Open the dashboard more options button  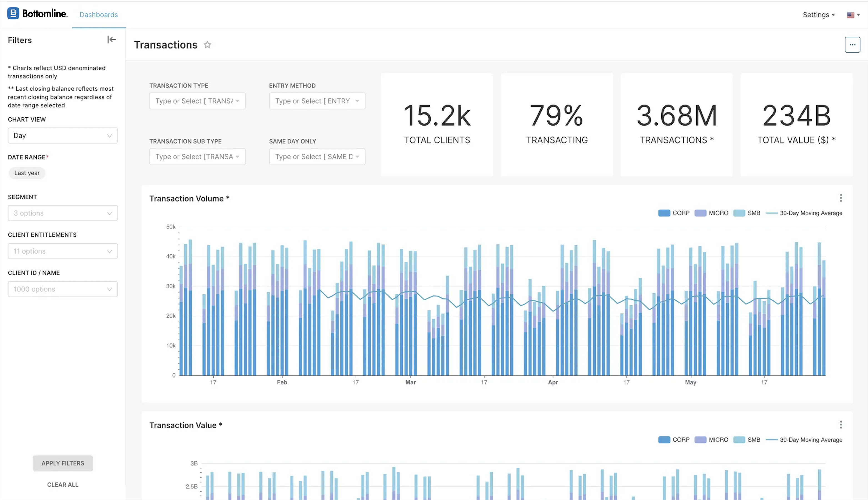852,45
